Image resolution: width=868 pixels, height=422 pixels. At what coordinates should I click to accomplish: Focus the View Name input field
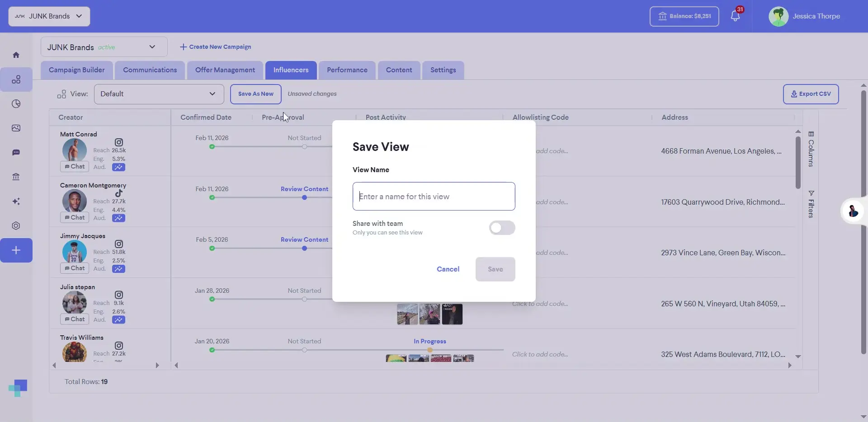pyautogui.click(x=434, y=197)
